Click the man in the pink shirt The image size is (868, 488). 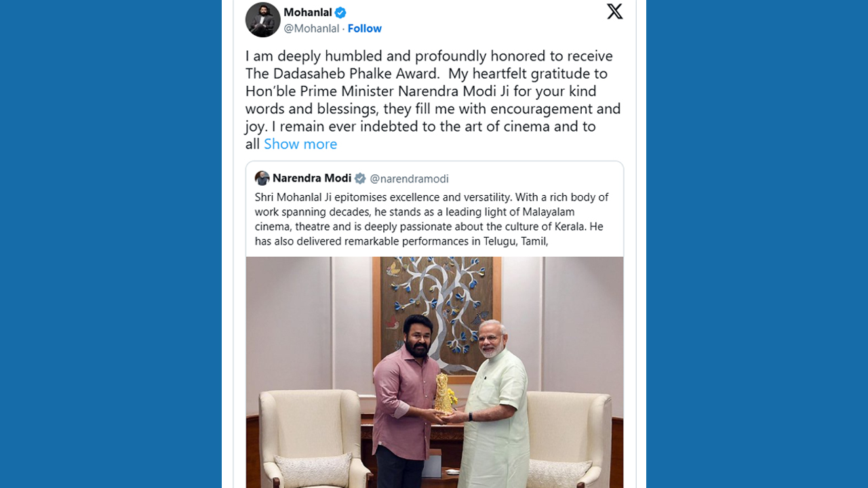tap(405, 400)
